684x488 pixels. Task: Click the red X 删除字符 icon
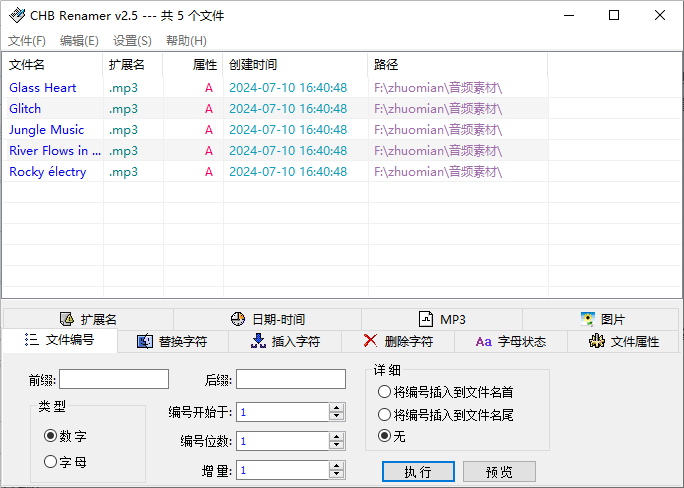coord(371,341)
